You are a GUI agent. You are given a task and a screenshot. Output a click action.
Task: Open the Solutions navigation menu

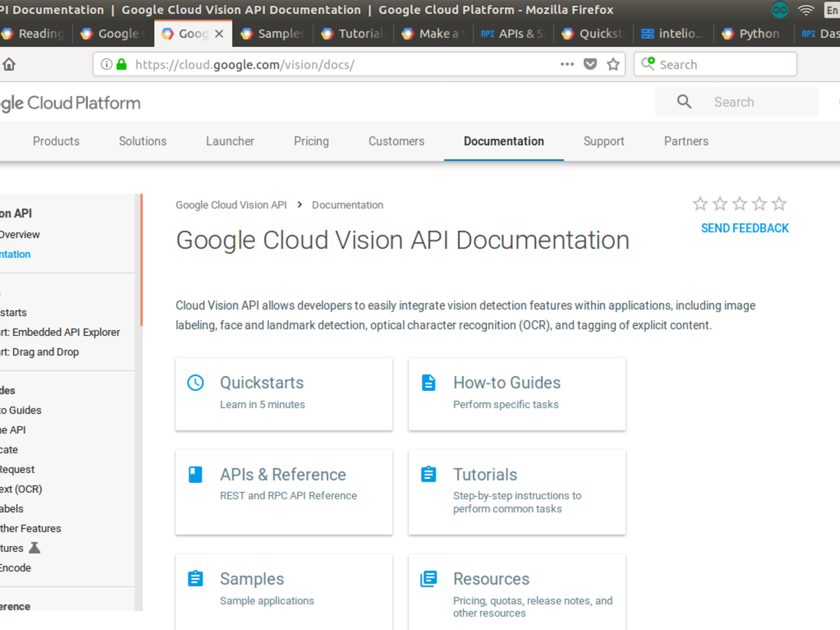[x=142, y=141]
